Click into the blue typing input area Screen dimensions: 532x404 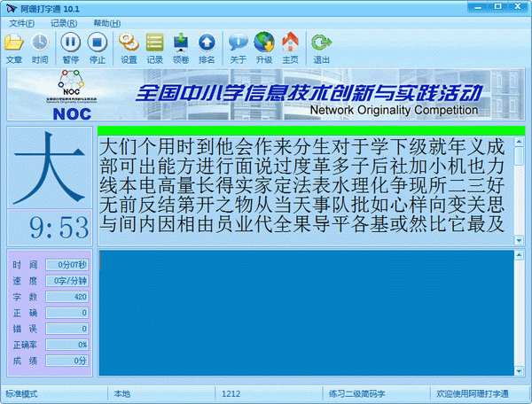307,313
